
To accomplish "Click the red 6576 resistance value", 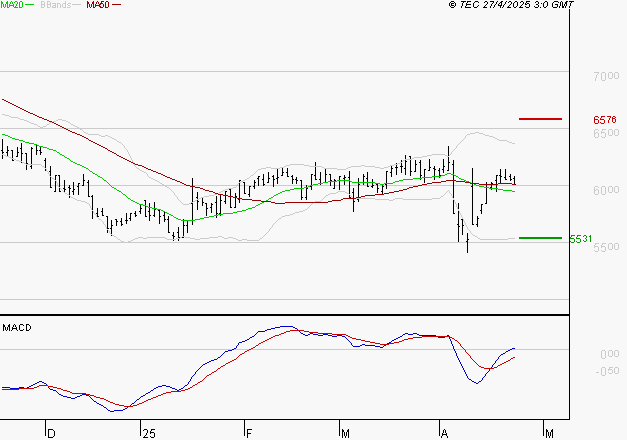I will click(605, 120).
